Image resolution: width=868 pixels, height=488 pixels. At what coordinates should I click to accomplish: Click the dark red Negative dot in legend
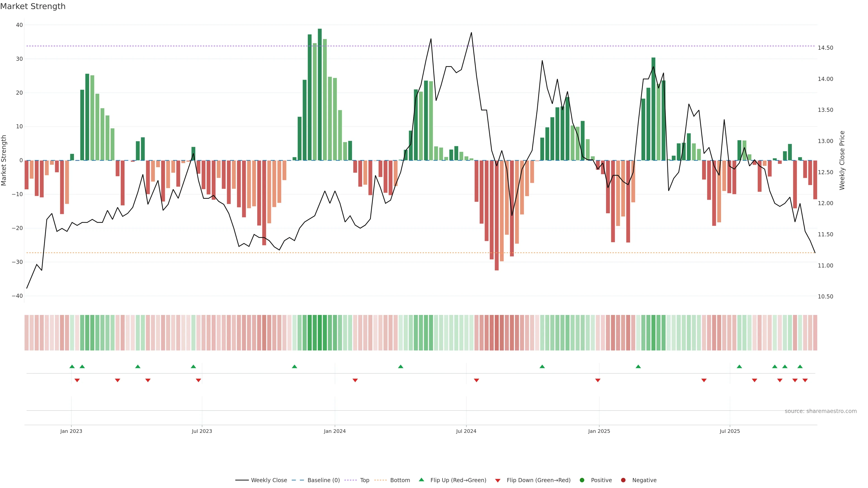[x=623, y=480]
